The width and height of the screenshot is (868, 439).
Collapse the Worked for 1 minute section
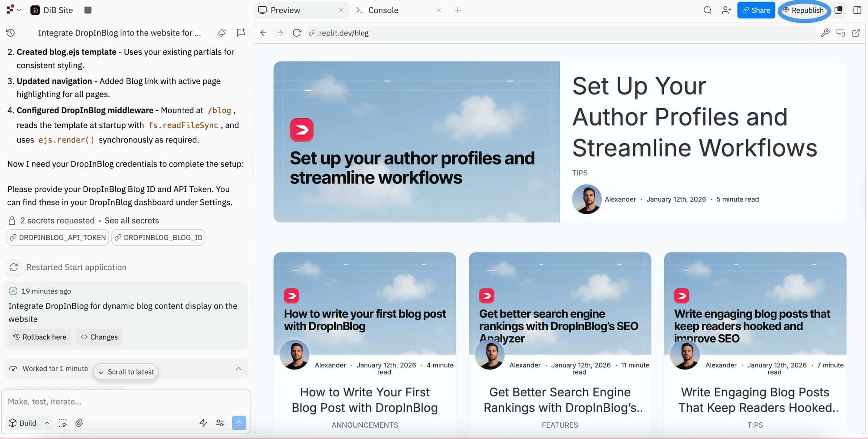[x=238, y=368]
